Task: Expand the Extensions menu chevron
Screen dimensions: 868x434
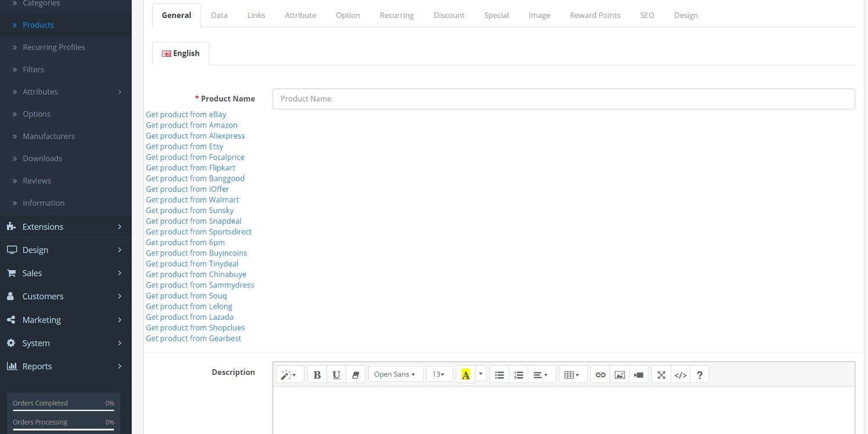Action: 119,227
